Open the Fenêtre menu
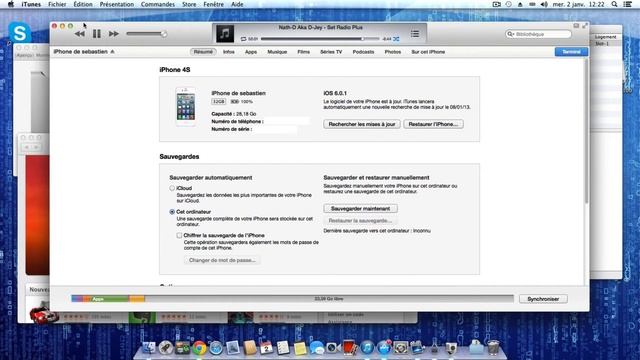Image resolution: width=640 pixels, height=360 pixels. point(213,4)
